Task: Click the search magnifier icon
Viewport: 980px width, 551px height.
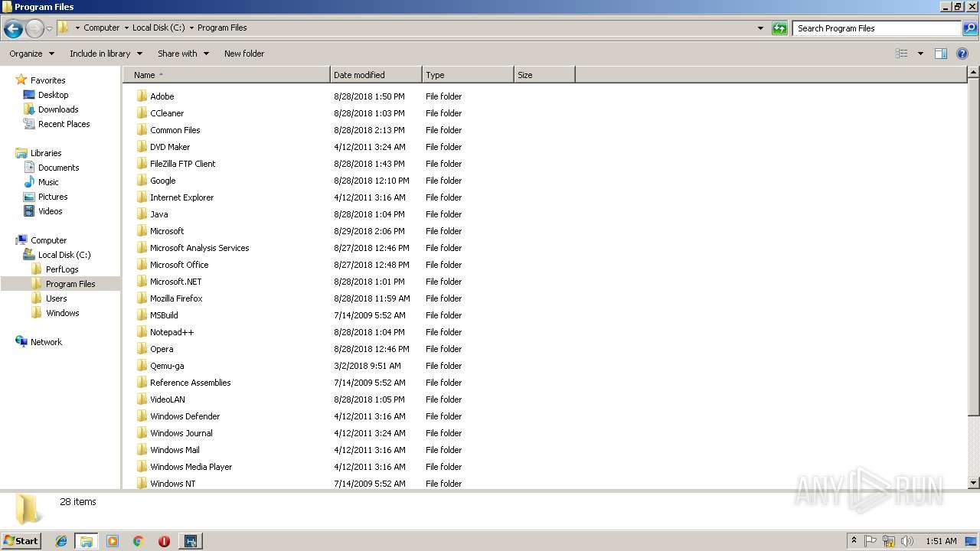Action: [969, 28]
